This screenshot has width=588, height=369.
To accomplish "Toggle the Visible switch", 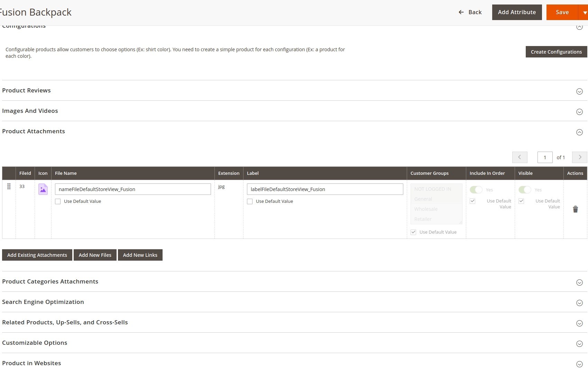I will [525, 190].
